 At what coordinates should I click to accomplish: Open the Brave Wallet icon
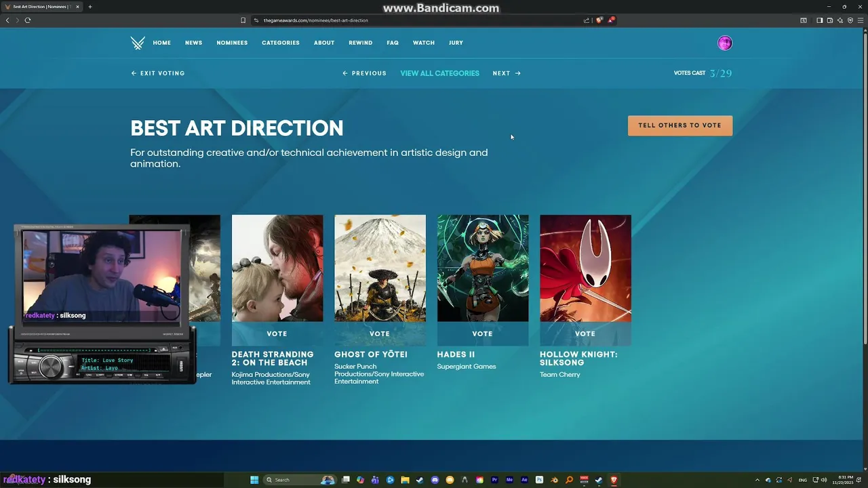point(830,20)
